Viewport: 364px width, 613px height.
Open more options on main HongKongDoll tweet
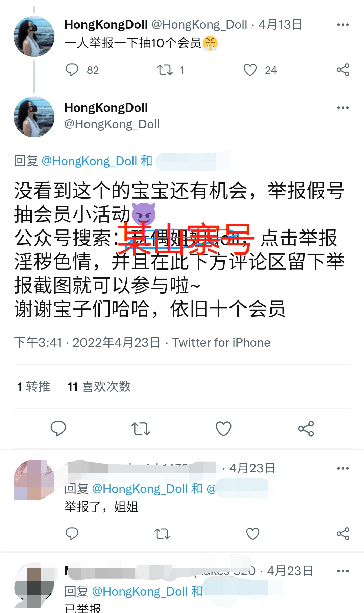coord(343,108)
